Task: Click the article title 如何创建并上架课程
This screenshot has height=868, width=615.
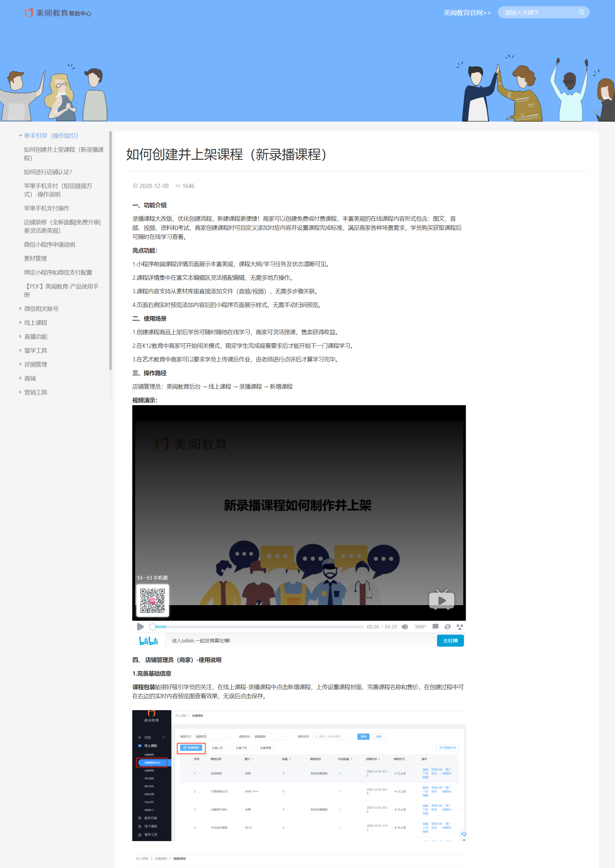Action: click(x=226, y=155)
